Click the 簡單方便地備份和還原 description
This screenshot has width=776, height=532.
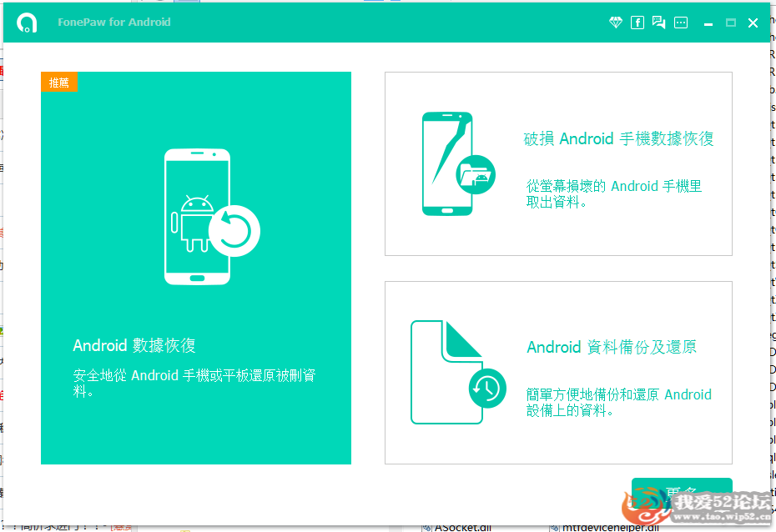(618, 403)
